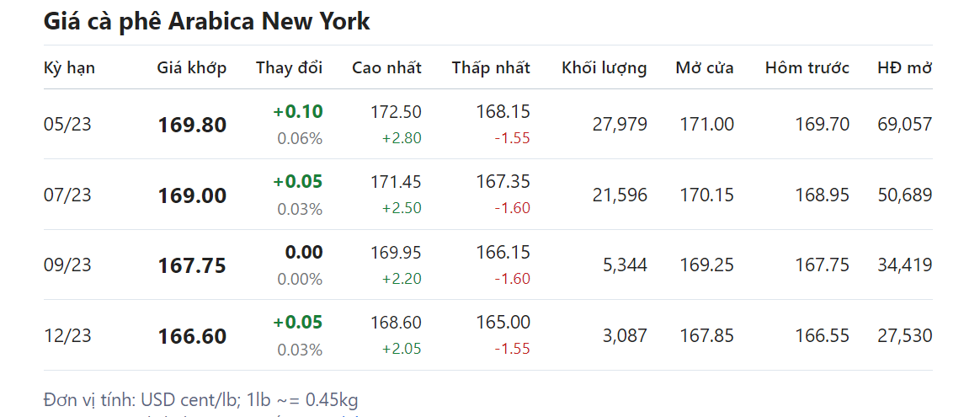Click the 'Mở cửa' column header

point(704,68)
